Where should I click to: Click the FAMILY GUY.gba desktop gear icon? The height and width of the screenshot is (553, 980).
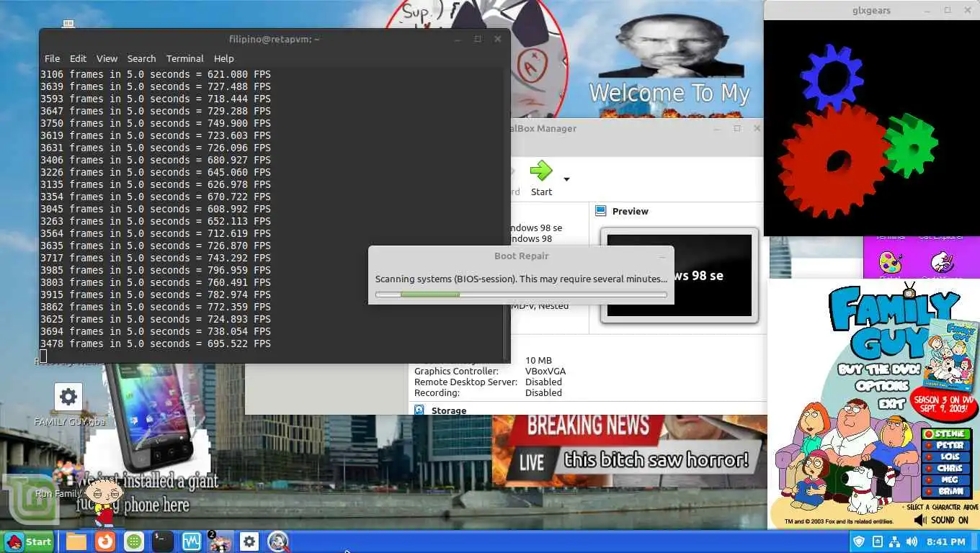[x=68, y=396]
